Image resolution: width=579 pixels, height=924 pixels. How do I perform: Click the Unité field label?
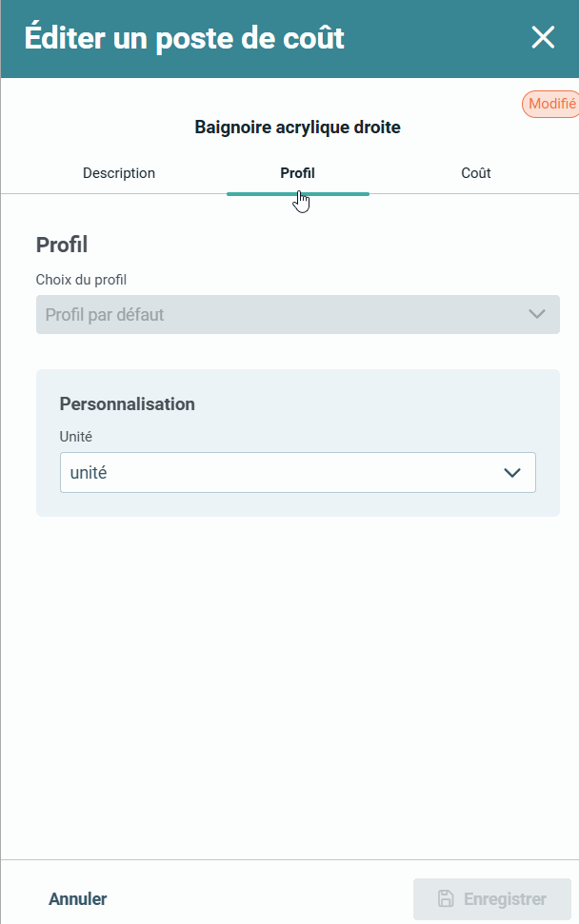click(x=74, y=437)
